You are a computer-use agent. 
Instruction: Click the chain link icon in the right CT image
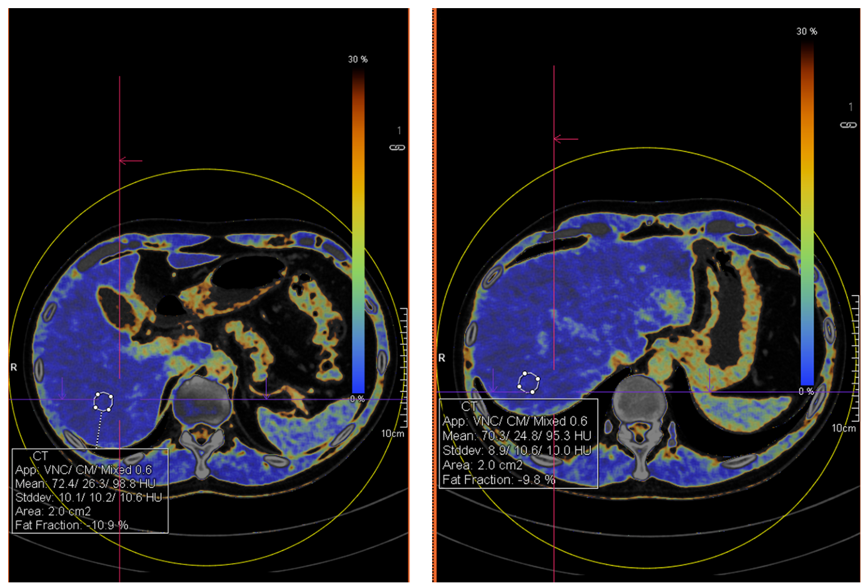tap(848, 125)
